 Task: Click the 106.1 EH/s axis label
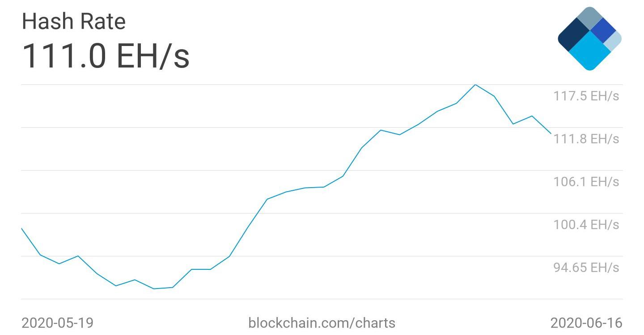[586, 182]
